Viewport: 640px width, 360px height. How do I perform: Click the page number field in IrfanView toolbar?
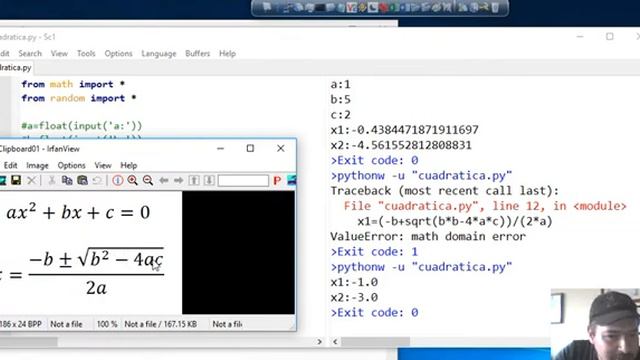(243, 180)
